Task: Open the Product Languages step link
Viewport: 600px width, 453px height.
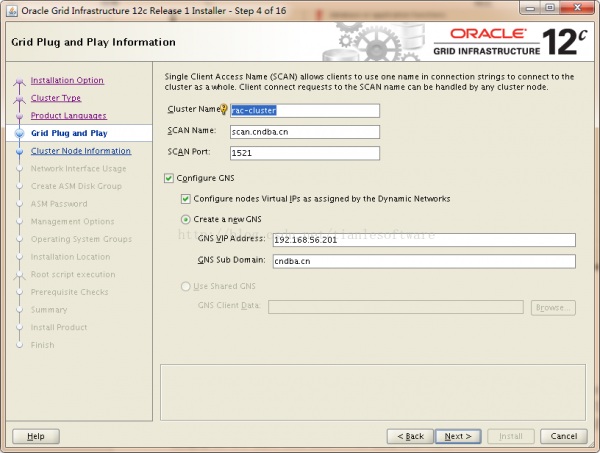Action: click(x=69, y=116)
